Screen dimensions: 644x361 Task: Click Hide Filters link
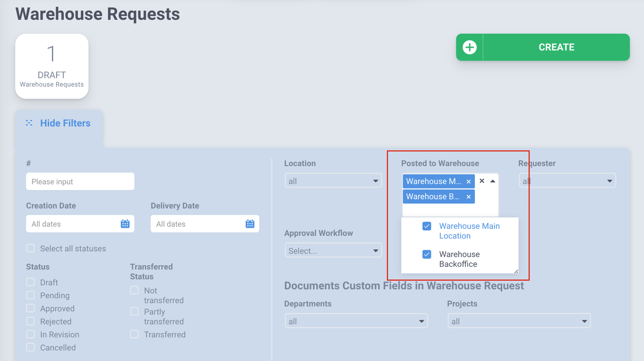(x=65, y=123)
